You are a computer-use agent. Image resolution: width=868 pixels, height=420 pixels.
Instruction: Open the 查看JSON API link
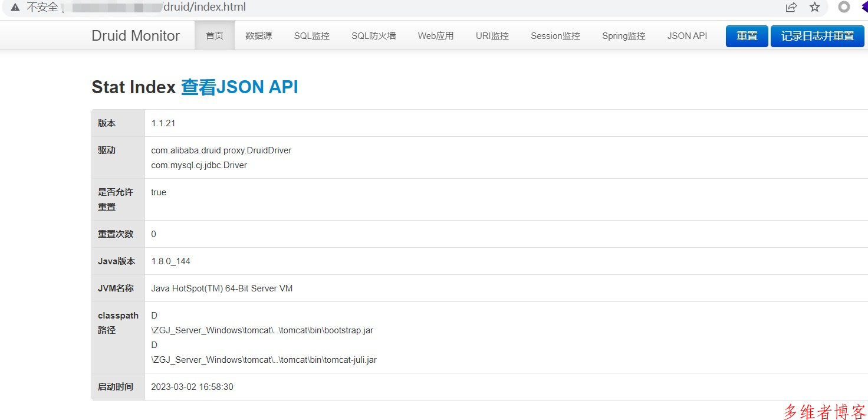coord(239,87)
